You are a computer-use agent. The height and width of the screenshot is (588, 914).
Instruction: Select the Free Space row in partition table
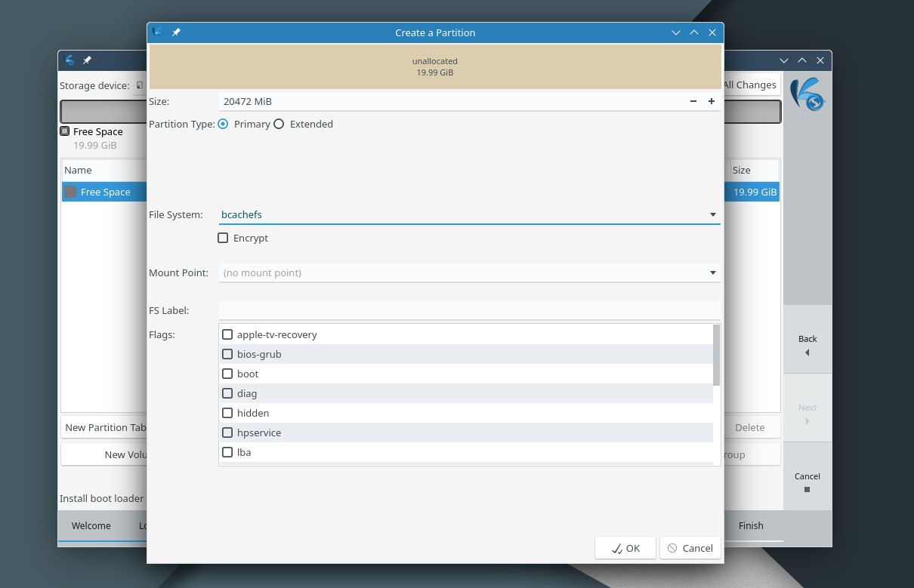105,192
